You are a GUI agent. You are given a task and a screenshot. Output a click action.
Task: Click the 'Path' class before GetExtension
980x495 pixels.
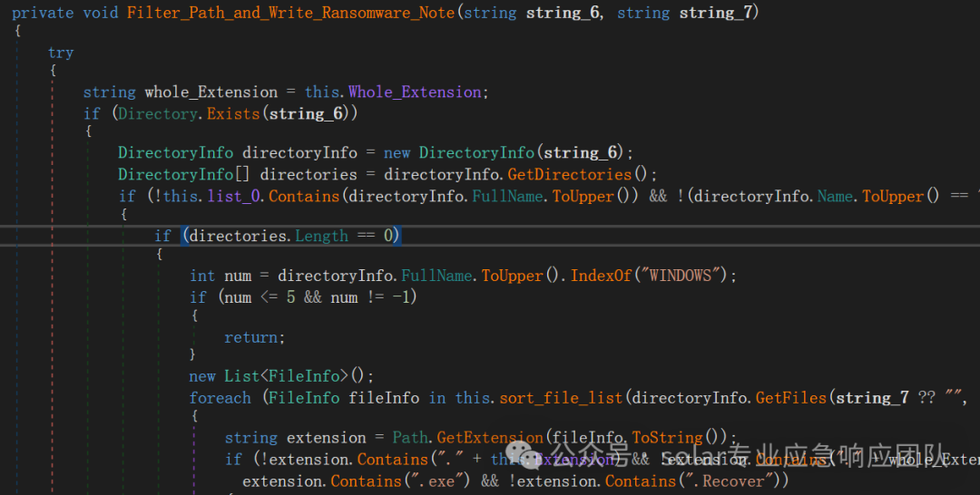point(410,438)
